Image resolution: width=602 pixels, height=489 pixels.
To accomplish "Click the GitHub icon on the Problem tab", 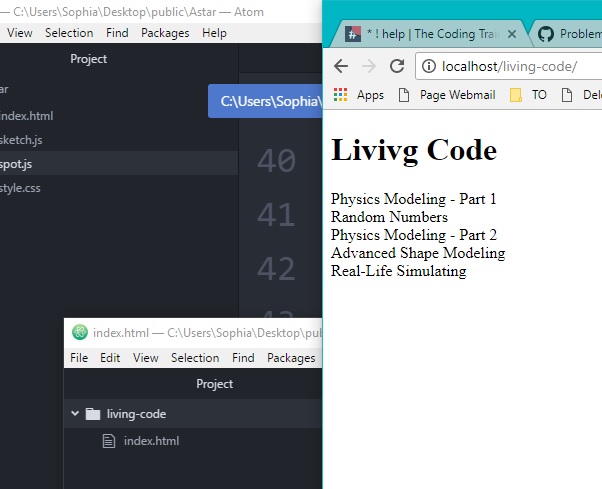I will tap(546, 34).
